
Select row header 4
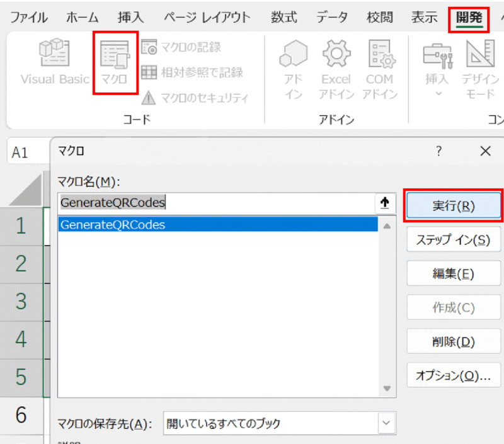click(x=21, y=339)
